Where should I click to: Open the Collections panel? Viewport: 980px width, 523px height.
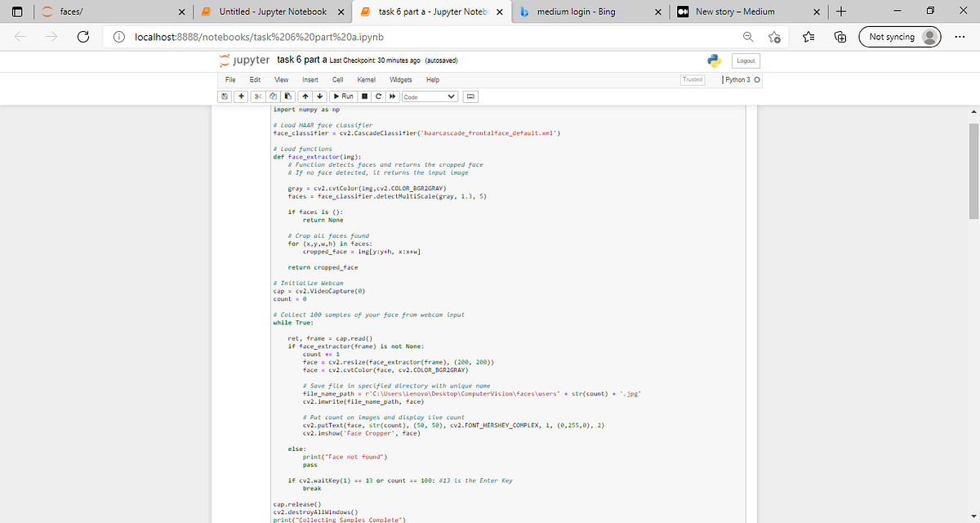[840, 37]
